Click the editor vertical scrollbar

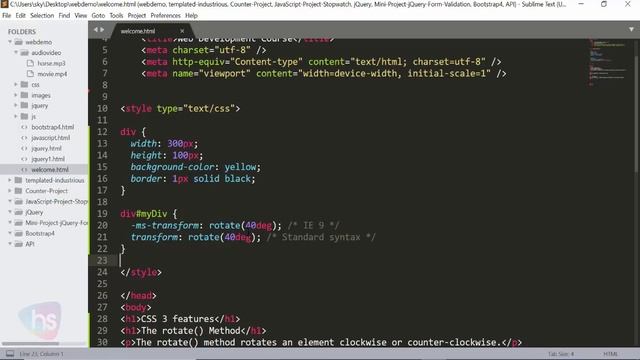[637, 114]
